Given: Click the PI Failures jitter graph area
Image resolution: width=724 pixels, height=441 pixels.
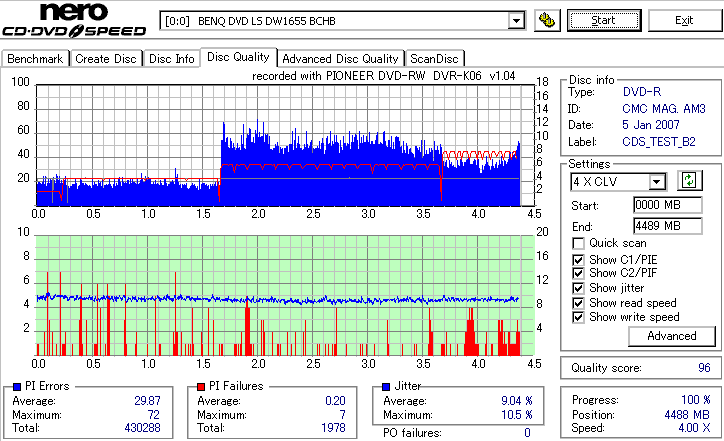Looking at the screenshot, I should click(285, 296).
